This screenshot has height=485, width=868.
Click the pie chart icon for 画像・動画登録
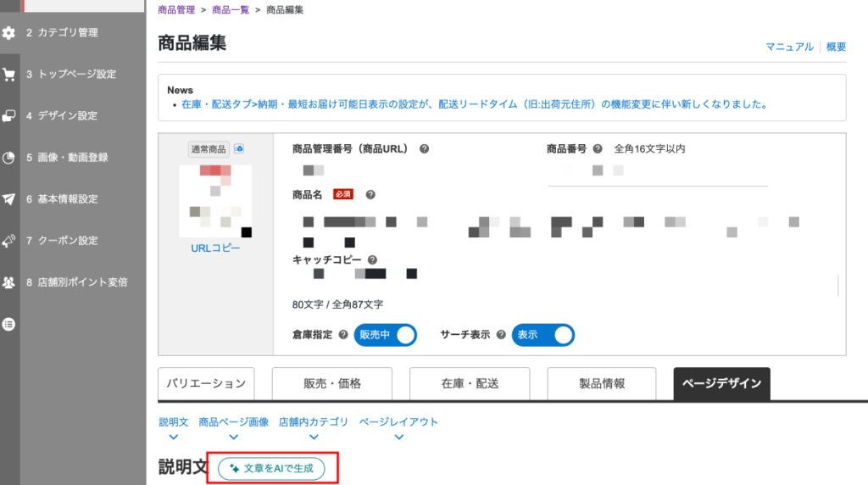pyautogui.click(x=9, y=158)
